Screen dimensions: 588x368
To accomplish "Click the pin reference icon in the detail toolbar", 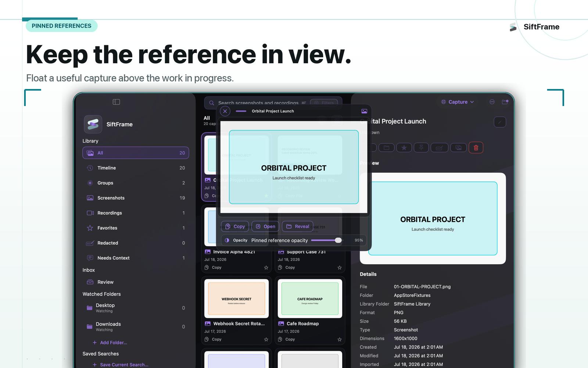I will tap(421, 148).
